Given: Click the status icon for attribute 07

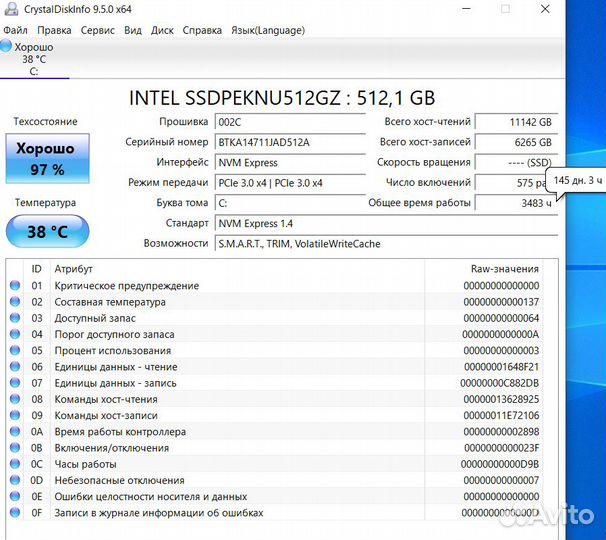Looking at the screenshot, I should pos(15,383).
